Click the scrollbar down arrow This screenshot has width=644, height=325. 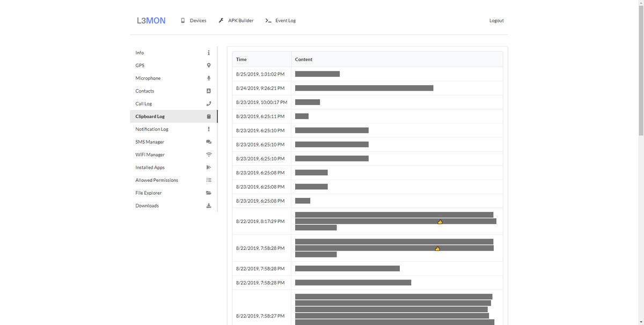pyautogui.click(x=641, y=322)
